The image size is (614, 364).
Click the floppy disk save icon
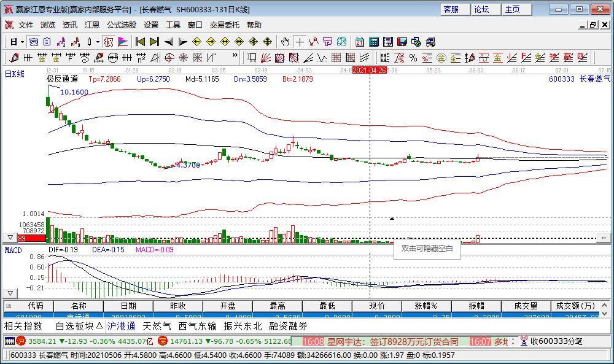click(402, 42)
